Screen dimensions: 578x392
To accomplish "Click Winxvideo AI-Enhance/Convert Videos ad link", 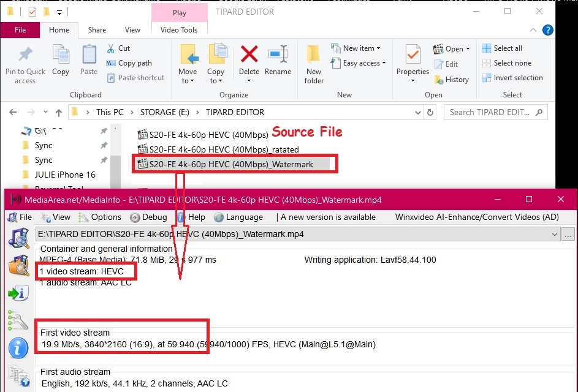I will click(477, 217).
